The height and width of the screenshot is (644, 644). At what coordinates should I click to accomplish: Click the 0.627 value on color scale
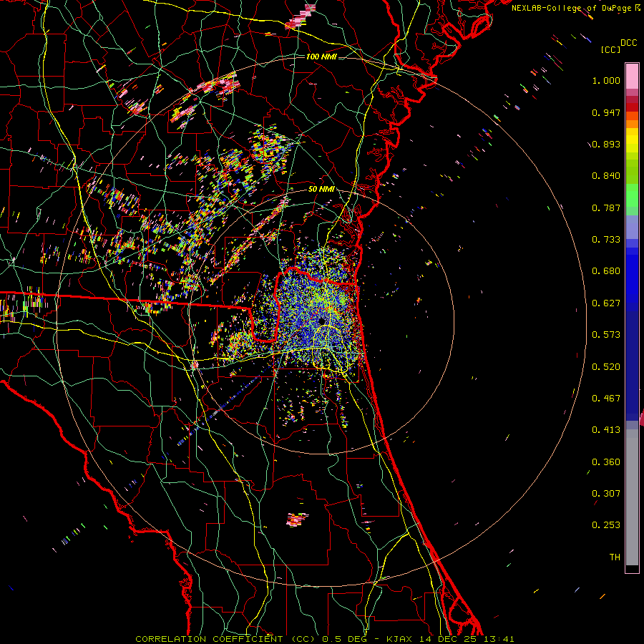click(606, 303)
